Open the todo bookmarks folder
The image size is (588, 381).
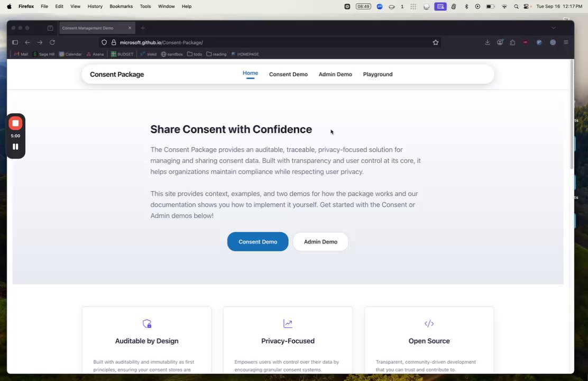(195, 54)
